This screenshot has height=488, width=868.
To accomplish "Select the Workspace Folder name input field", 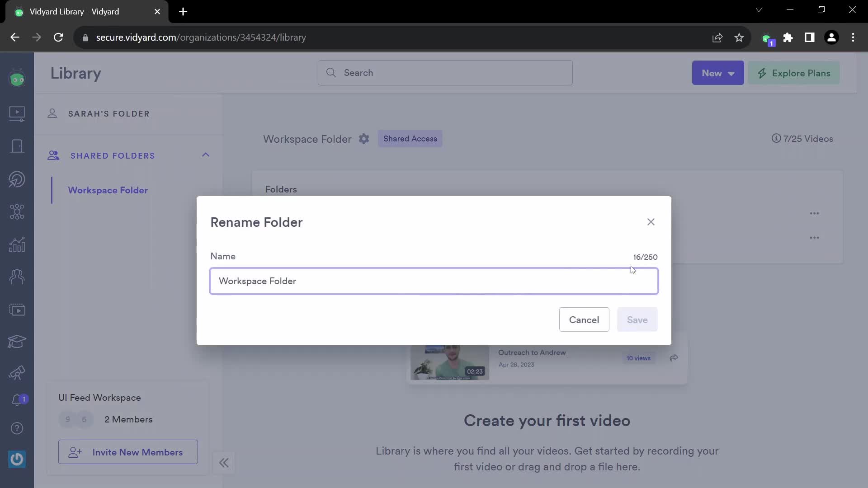I will coord(434,281).
